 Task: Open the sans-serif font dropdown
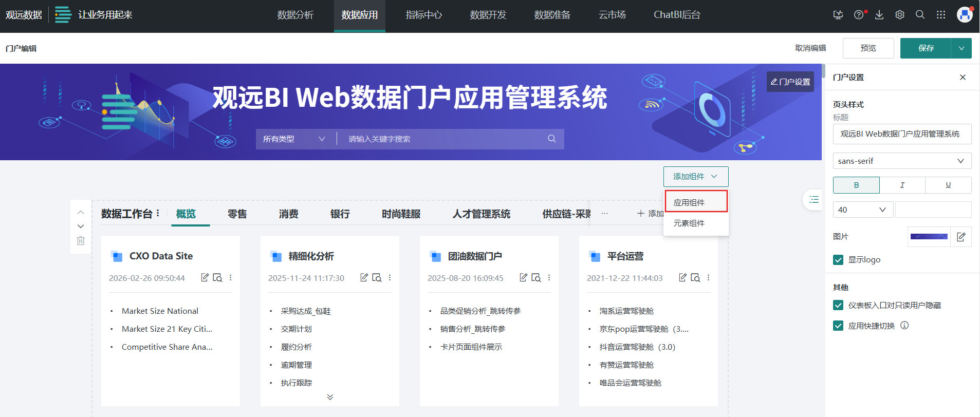[902, 161]
